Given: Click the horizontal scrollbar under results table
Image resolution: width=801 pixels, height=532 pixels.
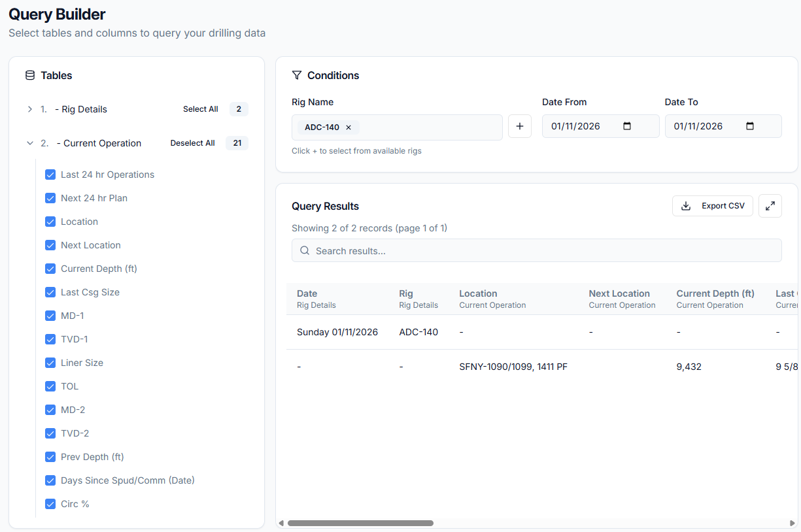Looking at the screenshot, I should coord(360,523).
